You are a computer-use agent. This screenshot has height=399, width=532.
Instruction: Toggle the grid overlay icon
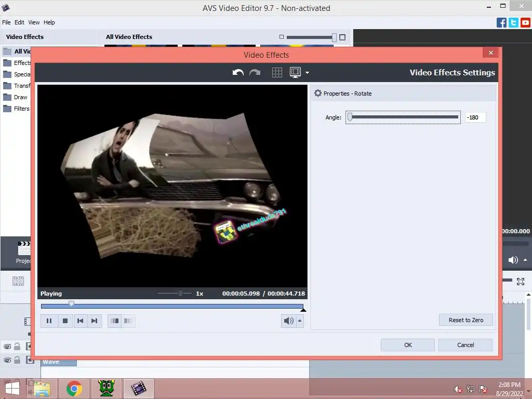tap(277, 73)
